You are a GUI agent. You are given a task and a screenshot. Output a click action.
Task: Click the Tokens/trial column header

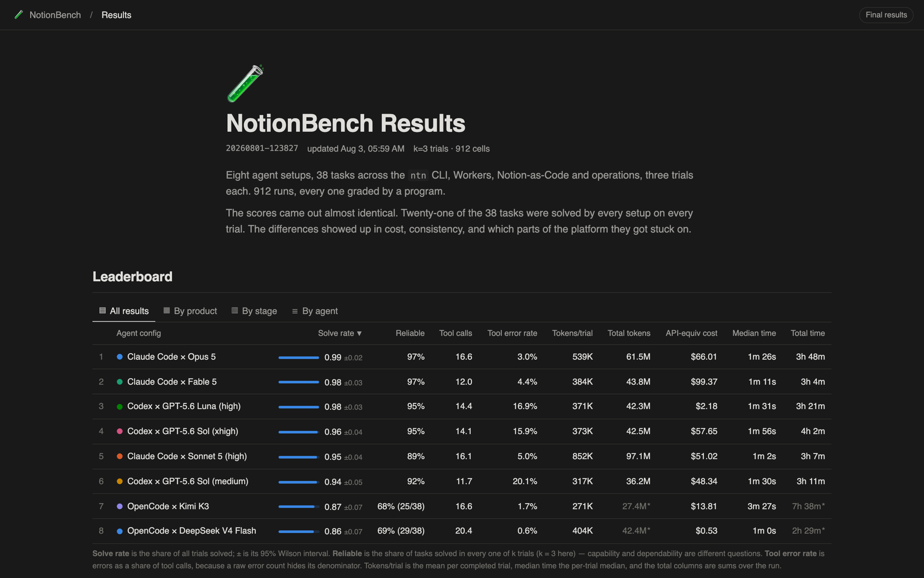(x=572, y=333)
